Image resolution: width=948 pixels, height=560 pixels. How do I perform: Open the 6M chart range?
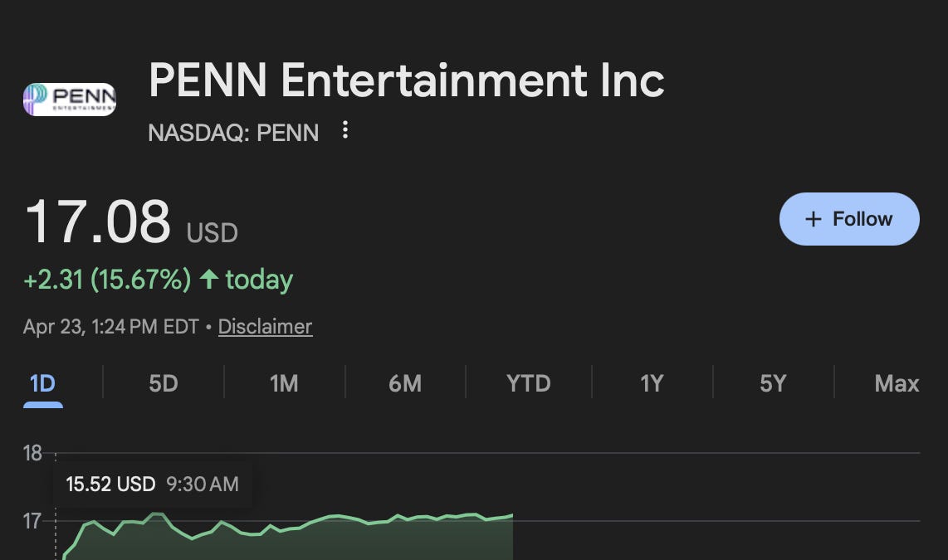point(405,383)
